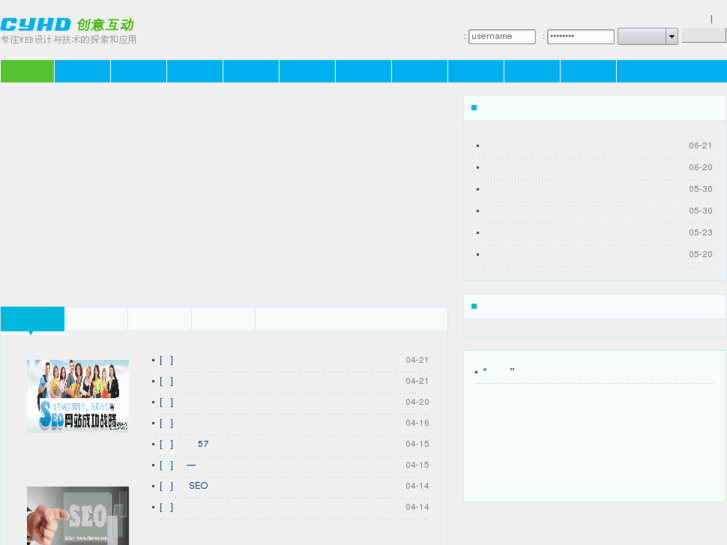Select the green highlighted navigation tab
The width and height of the screenshot is (727, 545).
point(27,71)
